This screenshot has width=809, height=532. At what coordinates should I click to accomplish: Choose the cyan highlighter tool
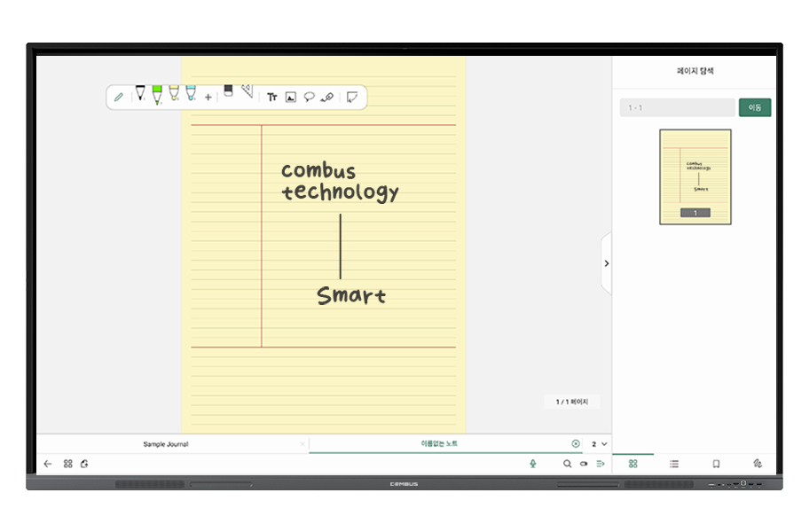(191, 93)
